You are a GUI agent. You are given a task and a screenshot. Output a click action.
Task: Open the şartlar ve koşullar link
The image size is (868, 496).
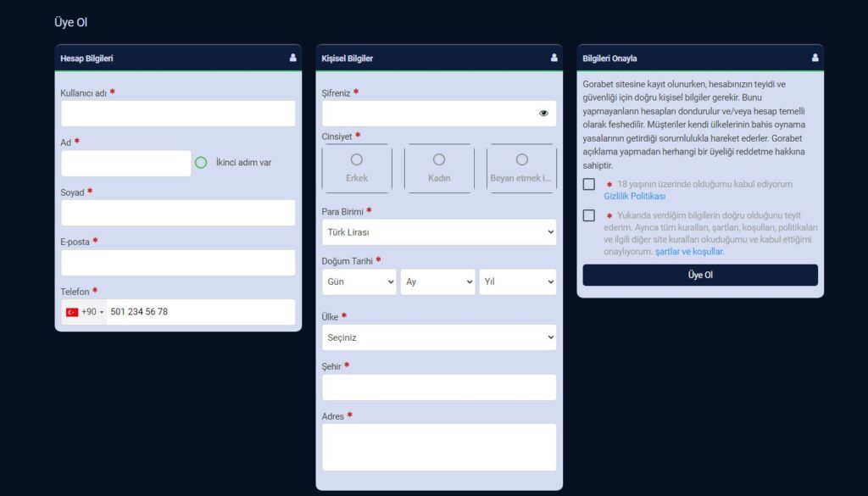689,252
